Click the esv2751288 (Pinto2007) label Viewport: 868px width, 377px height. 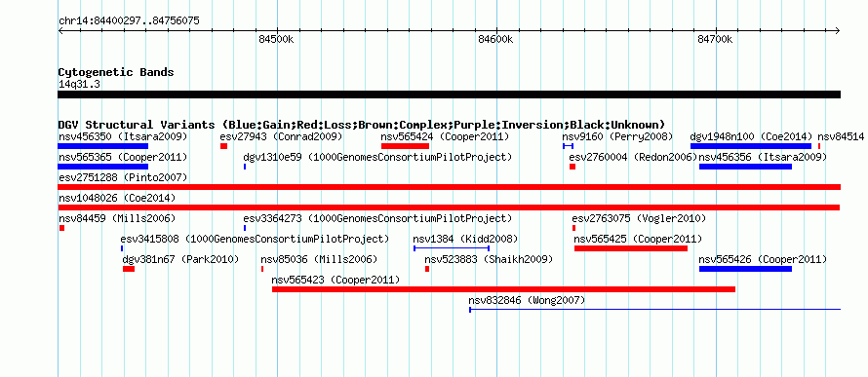[123, 177]
